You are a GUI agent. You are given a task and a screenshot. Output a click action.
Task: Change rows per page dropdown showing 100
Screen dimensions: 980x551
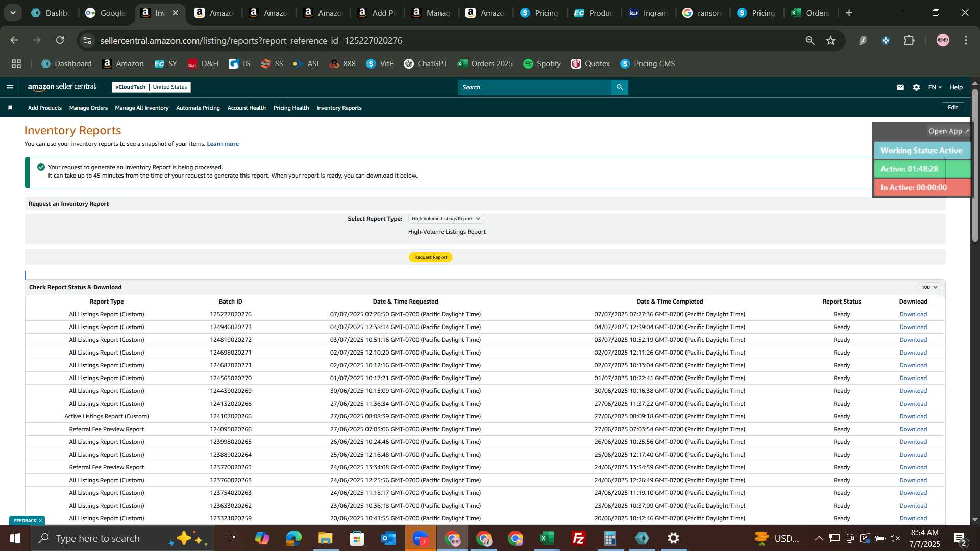[929, 287]
